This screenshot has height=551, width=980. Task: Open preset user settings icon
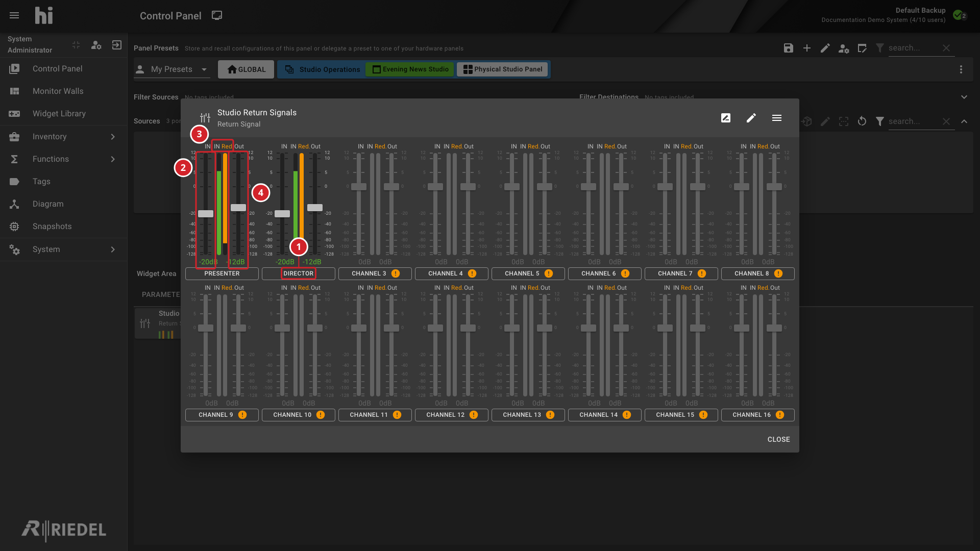tap(844, 48)
